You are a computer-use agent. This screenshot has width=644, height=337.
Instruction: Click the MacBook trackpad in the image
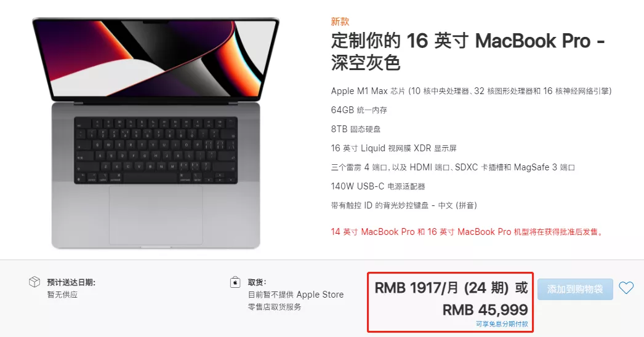click(x=156, y=215)
